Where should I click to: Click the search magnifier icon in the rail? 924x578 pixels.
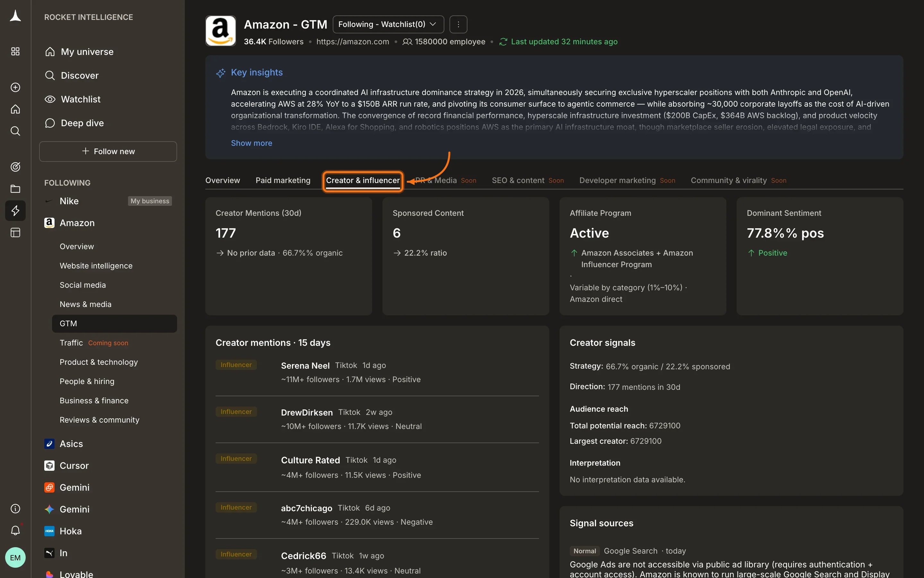15,131
